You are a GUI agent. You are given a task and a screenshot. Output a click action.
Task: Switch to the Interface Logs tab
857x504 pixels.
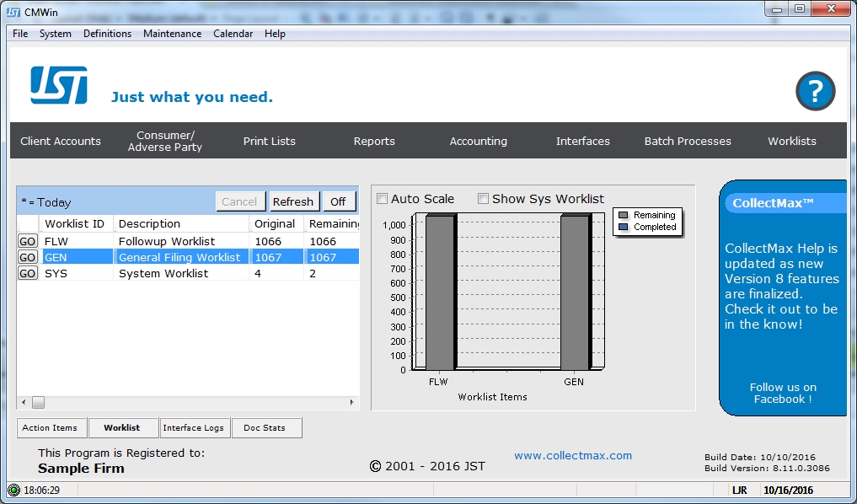tap(194, 428)
